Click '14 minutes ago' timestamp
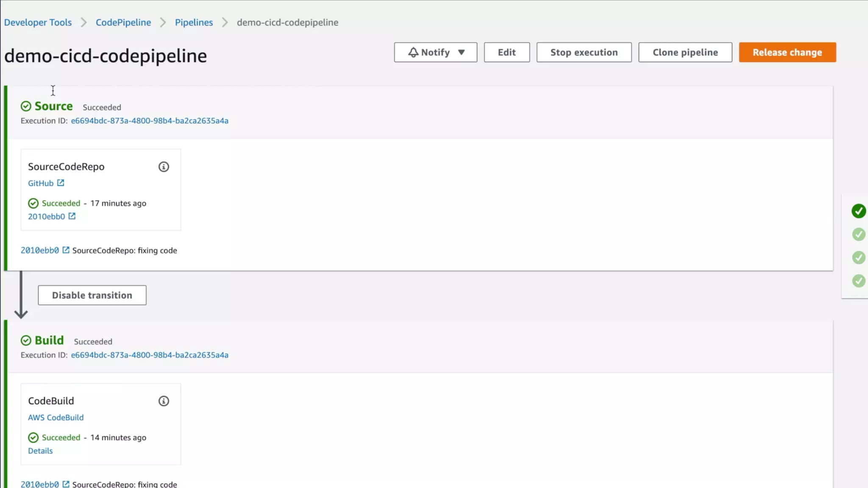The width and height of the screenshot is (868, 488). [118, 438]
